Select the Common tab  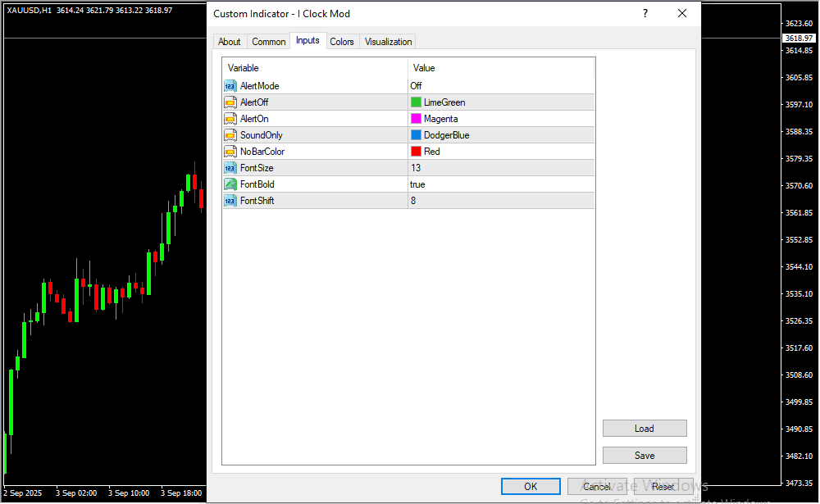point(269,42)
